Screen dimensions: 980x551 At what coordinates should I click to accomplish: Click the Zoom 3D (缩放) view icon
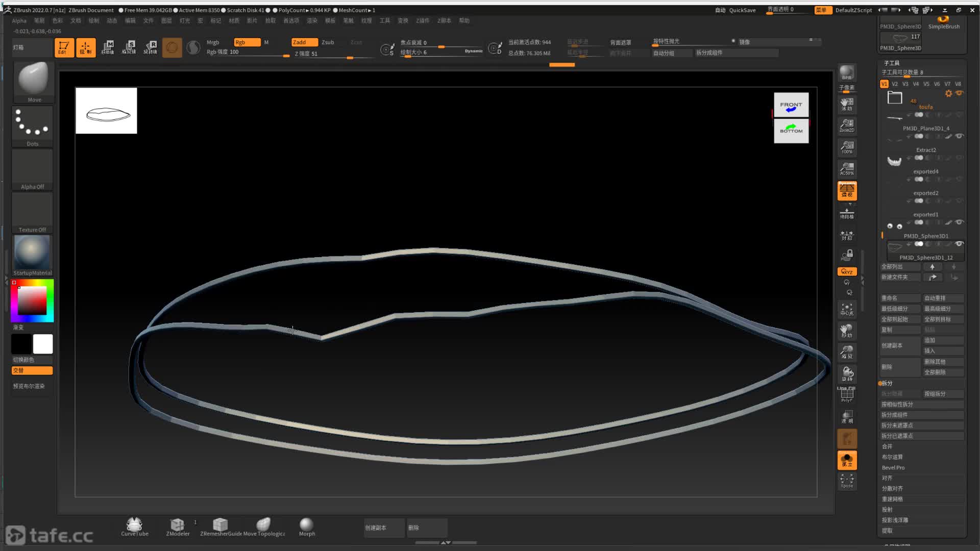tap(847, 352)
